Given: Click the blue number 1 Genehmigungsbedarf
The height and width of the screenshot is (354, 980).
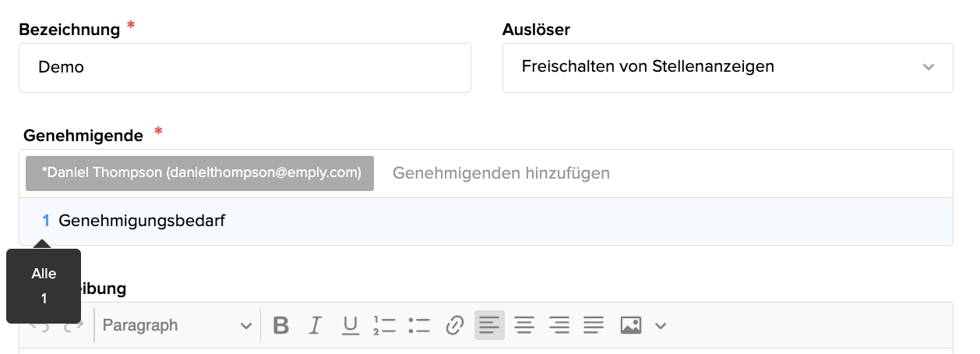Looking at the screenshot, I should (46, 221).
